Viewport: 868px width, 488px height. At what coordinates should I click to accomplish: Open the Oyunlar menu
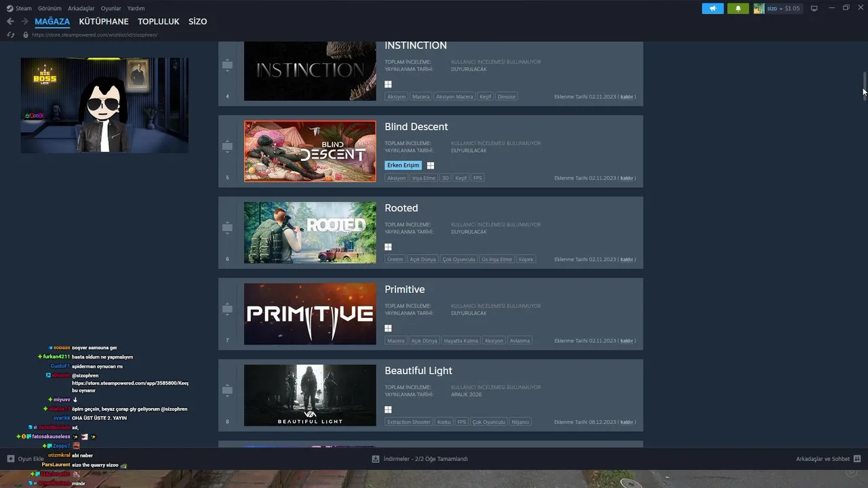click(x=111, y=8)
